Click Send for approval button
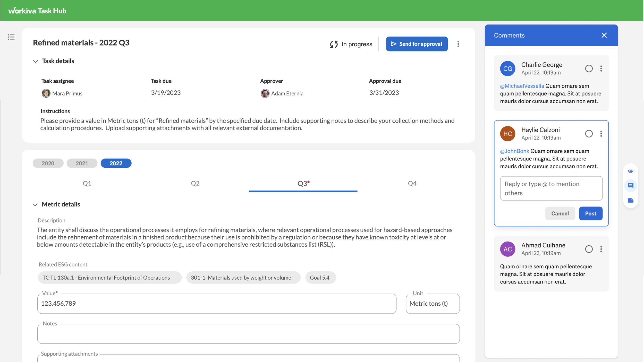The height and width of the screenshot is (362, 644). pos(417,44)
